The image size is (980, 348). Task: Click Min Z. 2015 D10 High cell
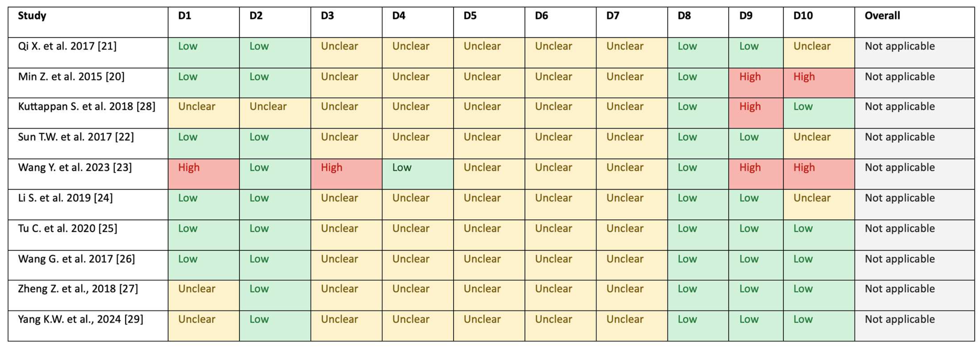click(x=819, y=83)
